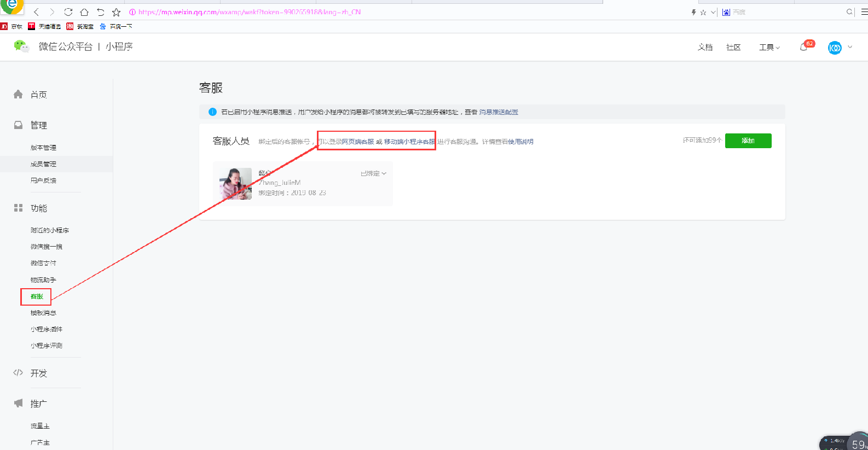Reload the page with refresh icon

coord(68,12)
